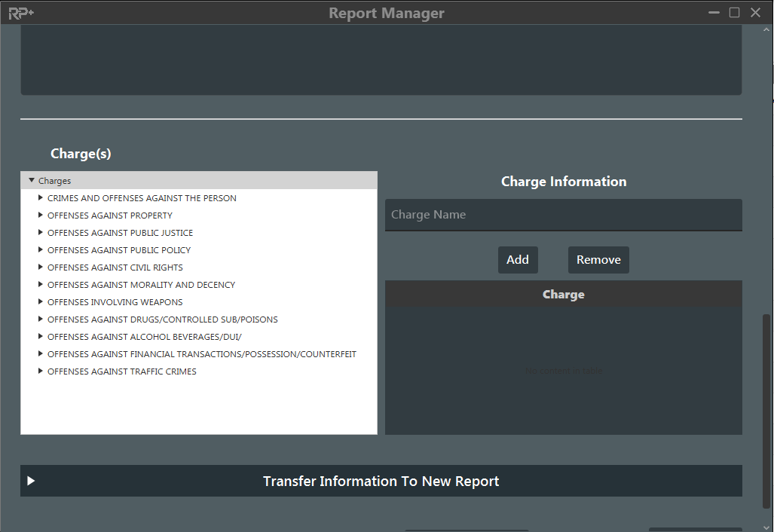Expand the Offenses Involving Weapons arrow
The height and width of the screenshot is (532, 774).
tap(41, 302)
